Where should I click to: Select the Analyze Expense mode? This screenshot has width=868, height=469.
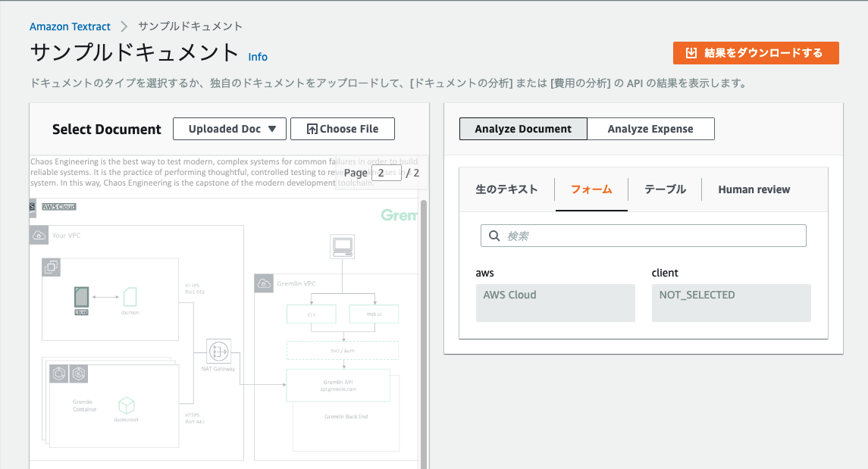tap(650, 129)
